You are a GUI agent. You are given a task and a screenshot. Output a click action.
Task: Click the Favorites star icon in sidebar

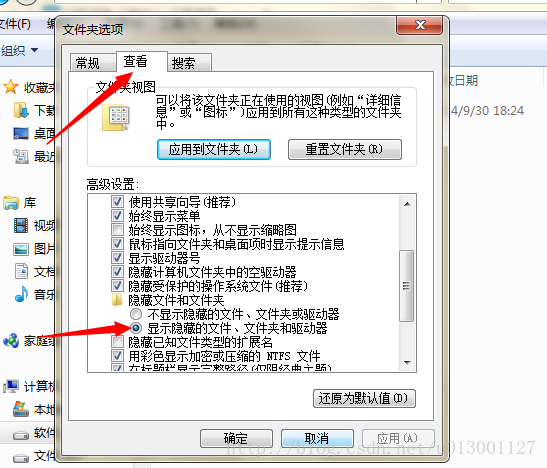(11, 87)
